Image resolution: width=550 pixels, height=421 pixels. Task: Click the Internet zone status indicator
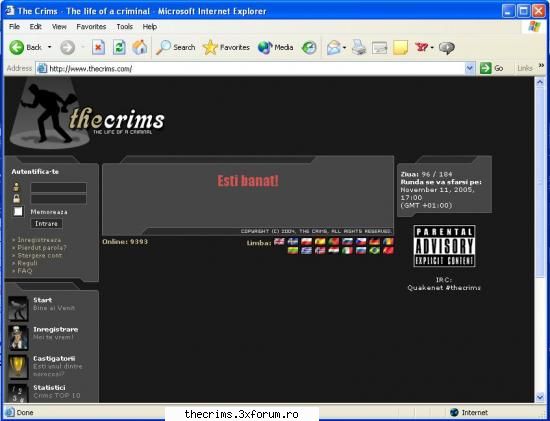(469, 412)
